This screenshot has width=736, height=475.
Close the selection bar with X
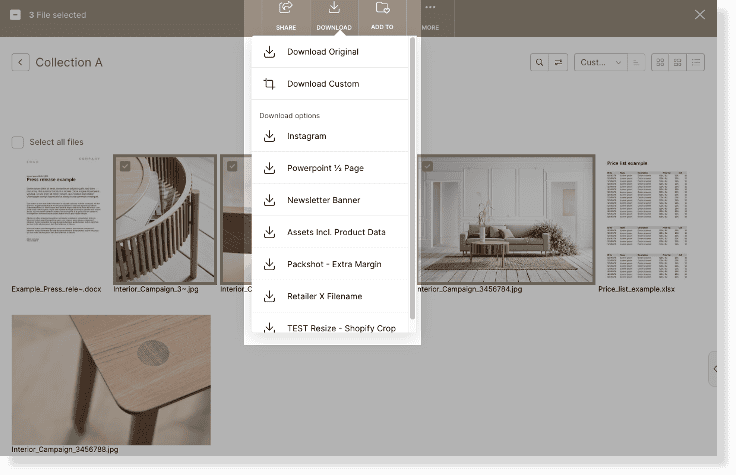699,15
